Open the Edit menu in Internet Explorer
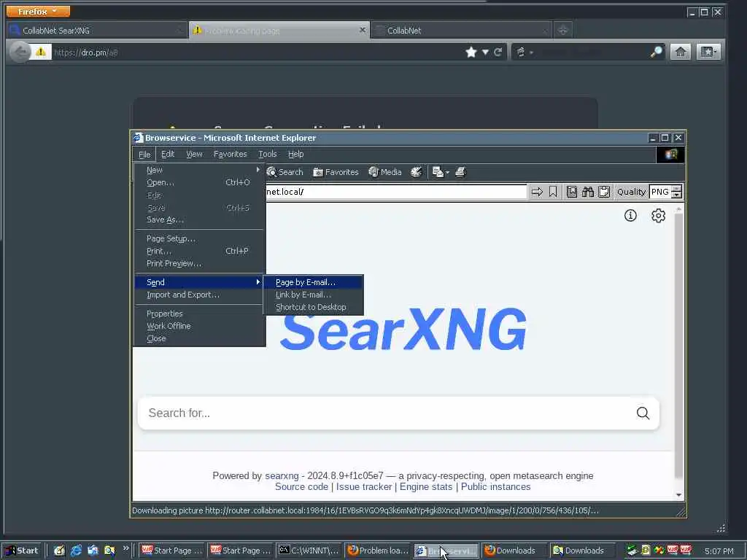Image resolution: width=747 pixels, height=560 pixels. 168,155
